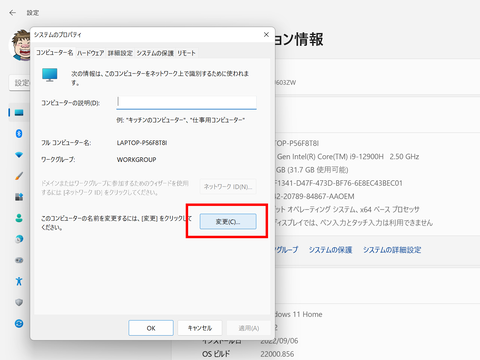Viewport: 480px width, 360px height.
Task: Open the リモート tab
Action: coord(186,53)
